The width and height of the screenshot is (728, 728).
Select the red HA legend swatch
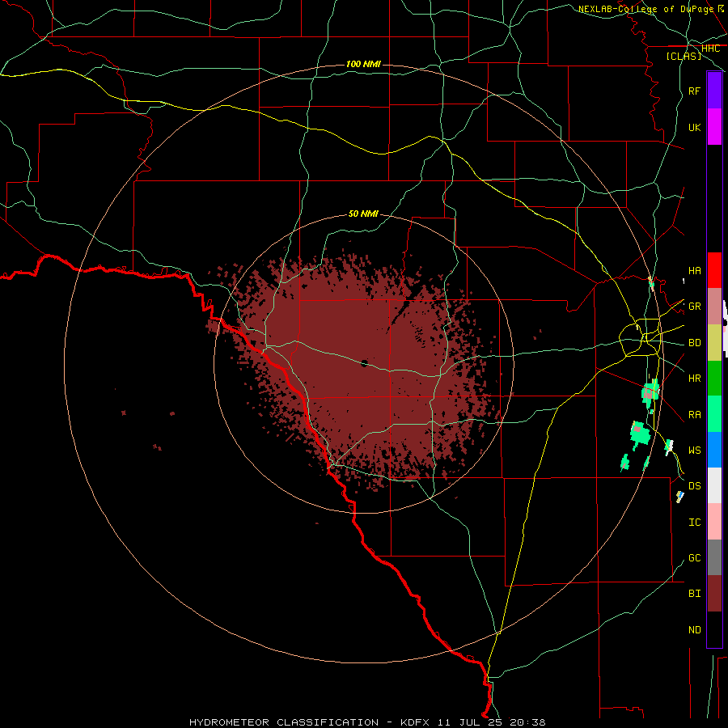(x=714, y=270)
